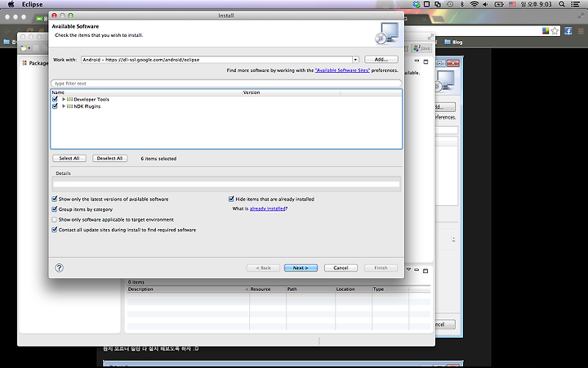Toggle Contact all update sites checkbox

(55, 230)
